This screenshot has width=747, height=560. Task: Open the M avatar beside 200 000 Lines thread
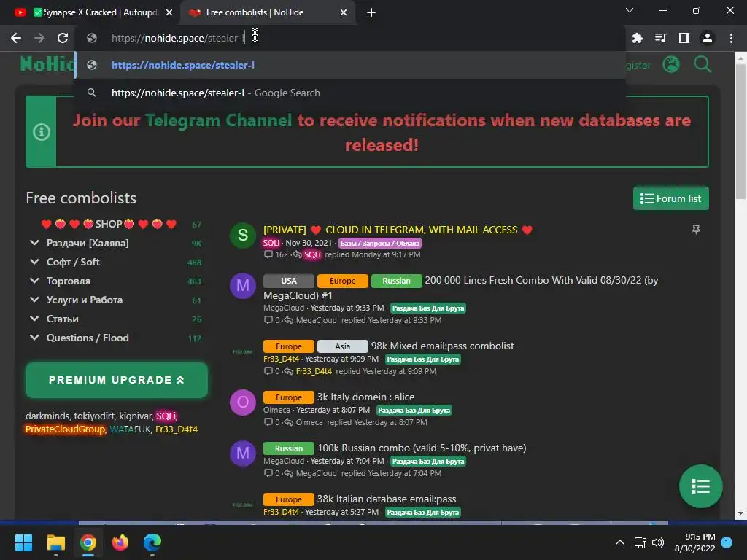click(x=243, y=286)
